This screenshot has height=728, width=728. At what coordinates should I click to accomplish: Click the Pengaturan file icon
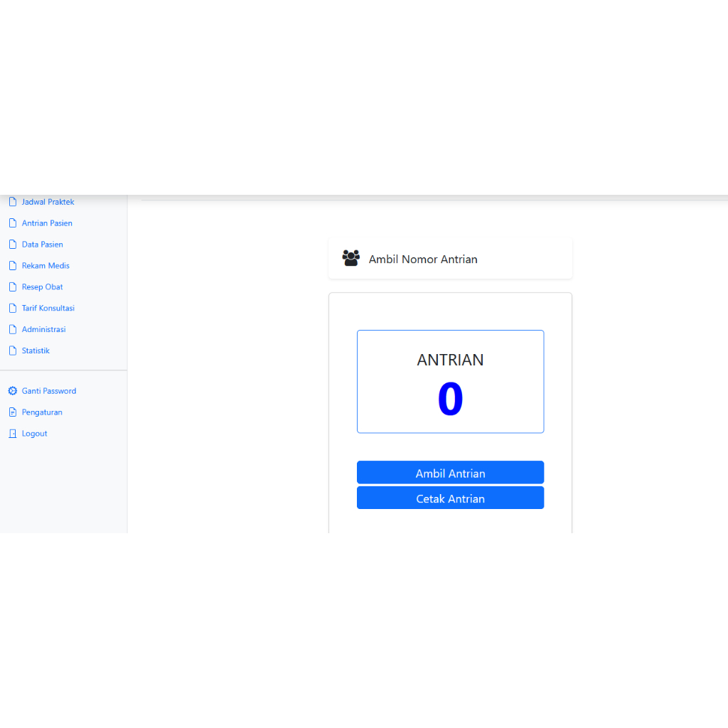[x=13, y=412]
